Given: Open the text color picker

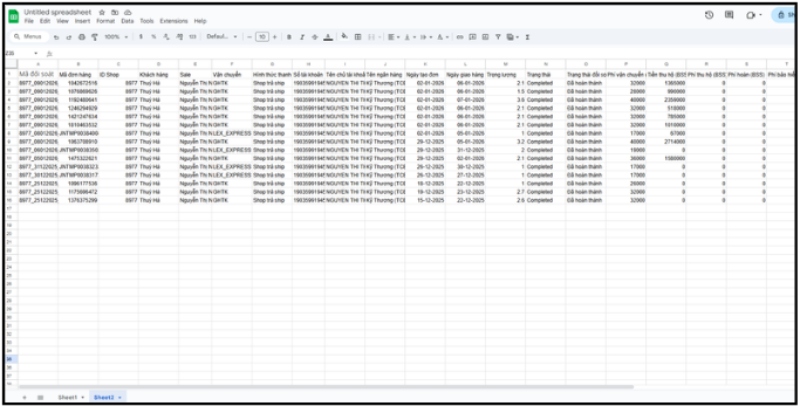Looking at the screenshot, I should (x=328, y=37).
